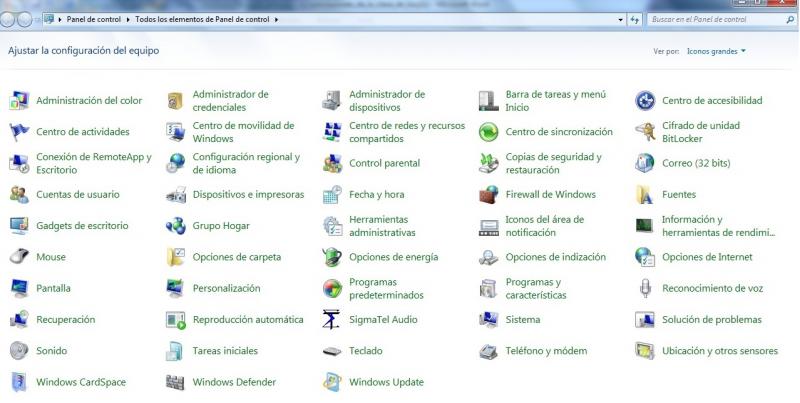Expand arrow after Panel de control breadcrumb

[x=129, y=19]
